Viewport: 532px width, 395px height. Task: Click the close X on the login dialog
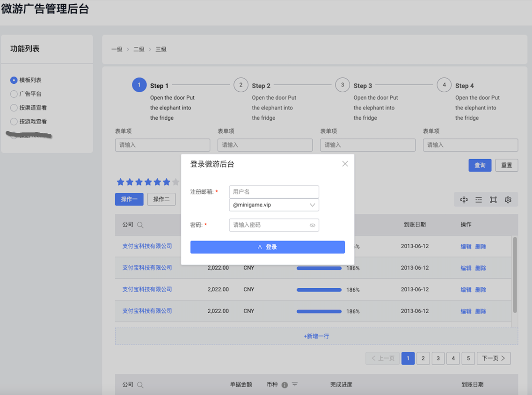pos(345,163)
